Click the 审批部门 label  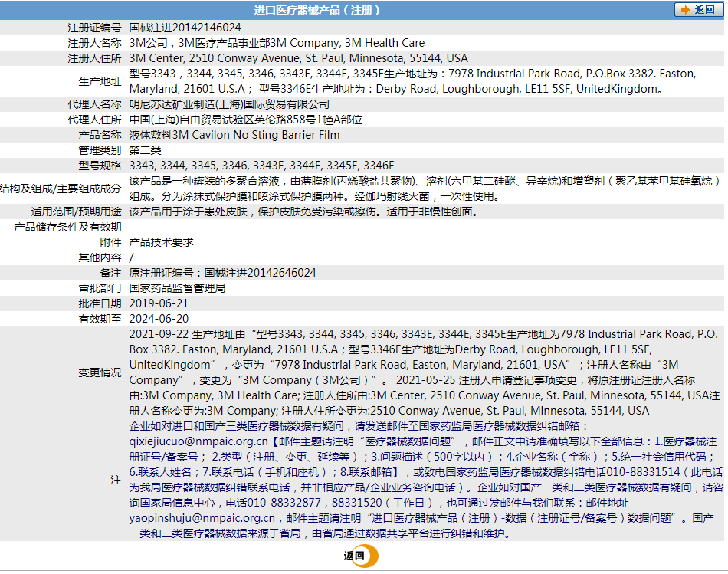pyautogui.click(x=100, y=288)
